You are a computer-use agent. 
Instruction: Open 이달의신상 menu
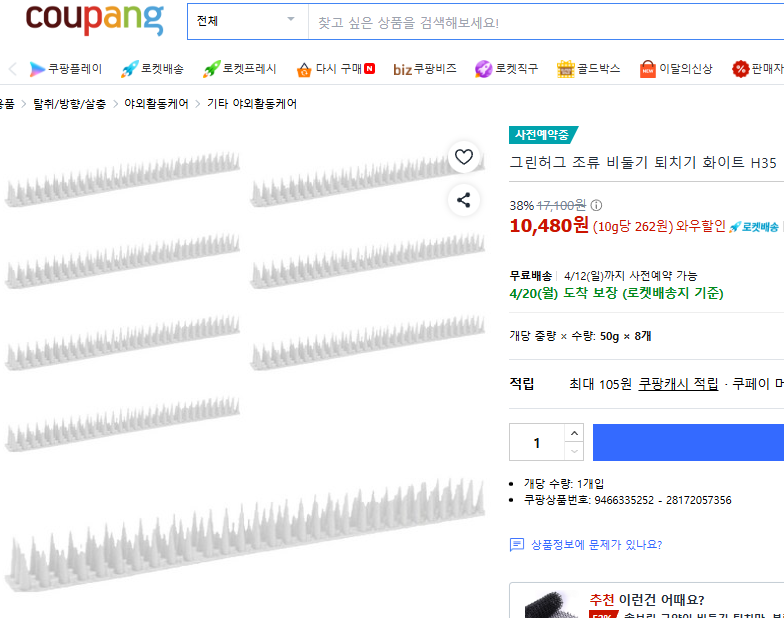[x=676, y=69]
